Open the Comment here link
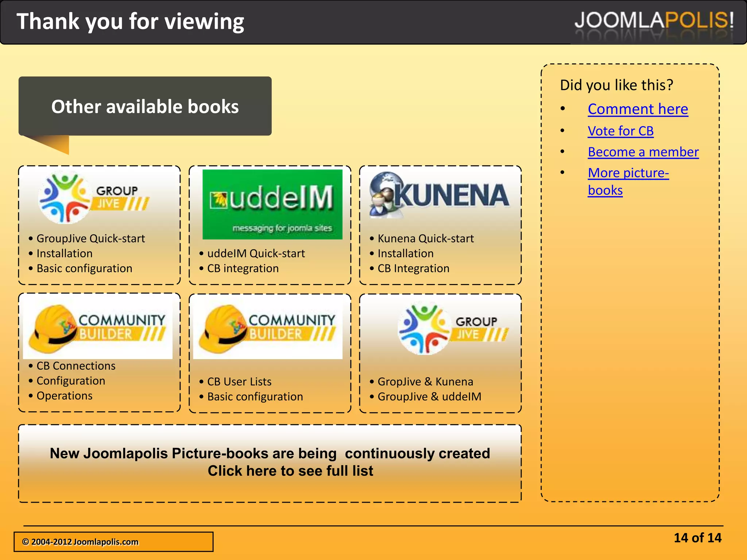This screenshot has width=747, height=560. [x=638, y=109]
